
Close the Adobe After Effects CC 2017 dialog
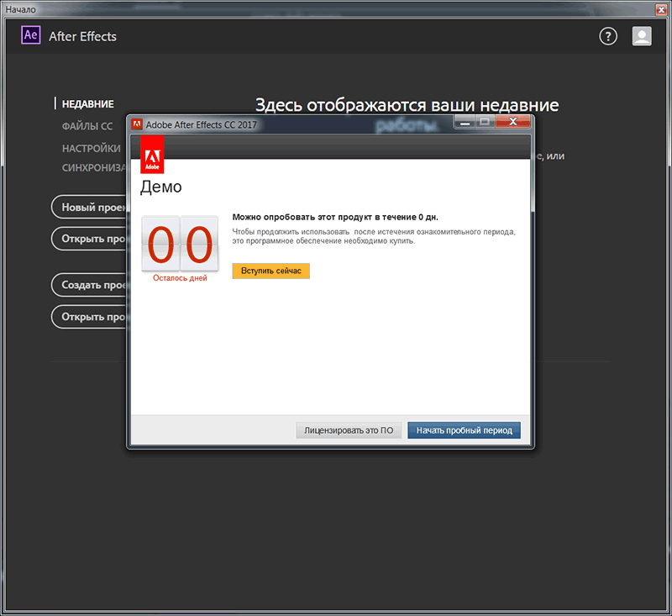coord(513,122)
